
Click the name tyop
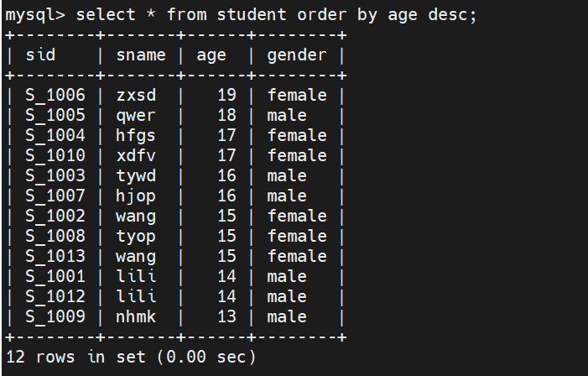coord(136,236)
